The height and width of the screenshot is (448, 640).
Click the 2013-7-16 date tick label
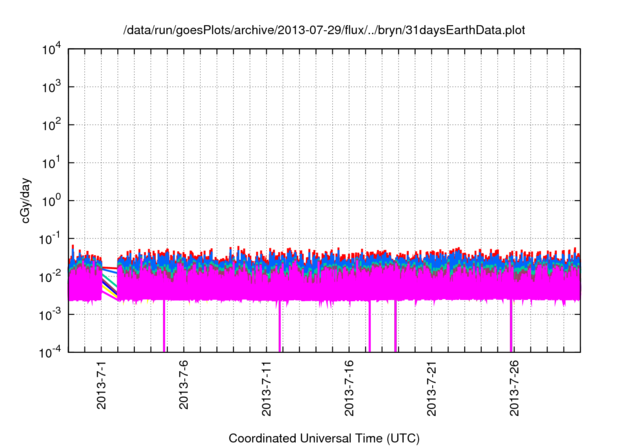click(349, 388)
